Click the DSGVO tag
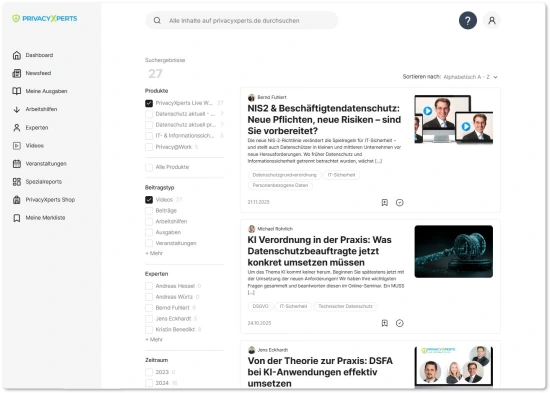The width and height of the screenshot is (550, 393). point(260,307)
